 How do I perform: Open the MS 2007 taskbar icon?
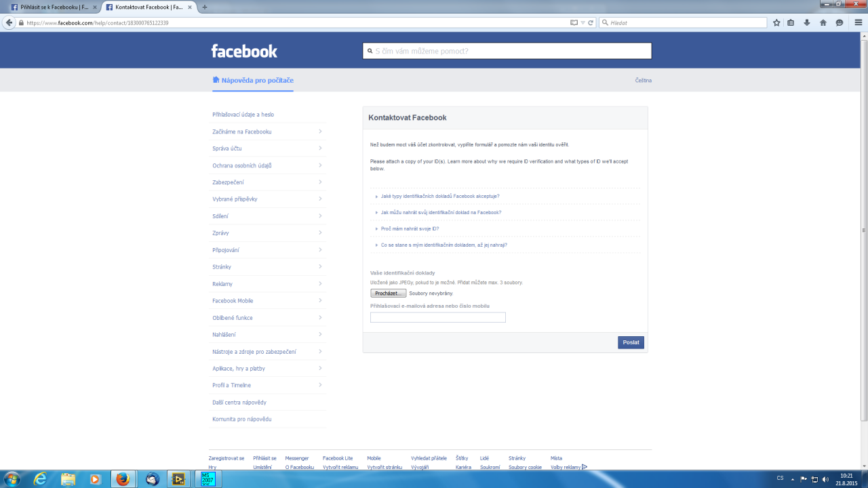tap(208, 479)
